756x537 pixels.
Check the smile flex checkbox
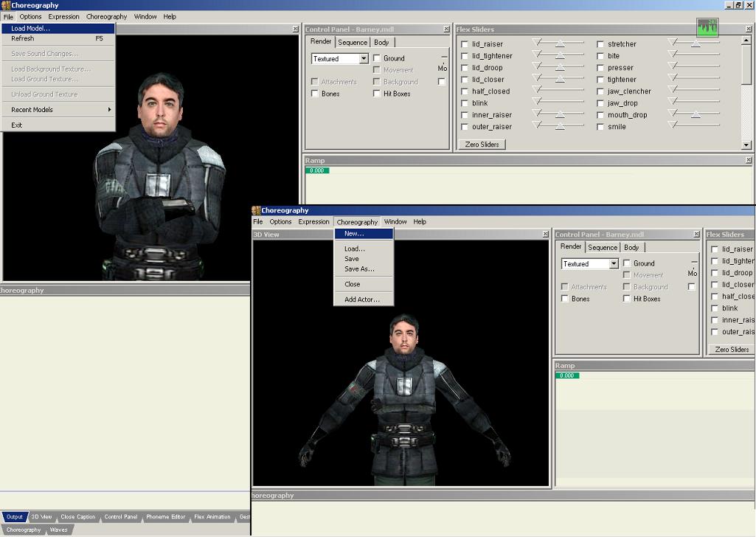click(600, 127)
